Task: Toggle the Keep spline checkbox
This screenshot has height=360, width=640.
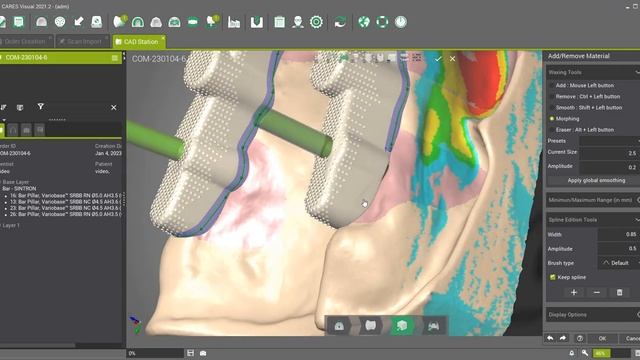Action: pyautogui.click(x=553, y=277)
